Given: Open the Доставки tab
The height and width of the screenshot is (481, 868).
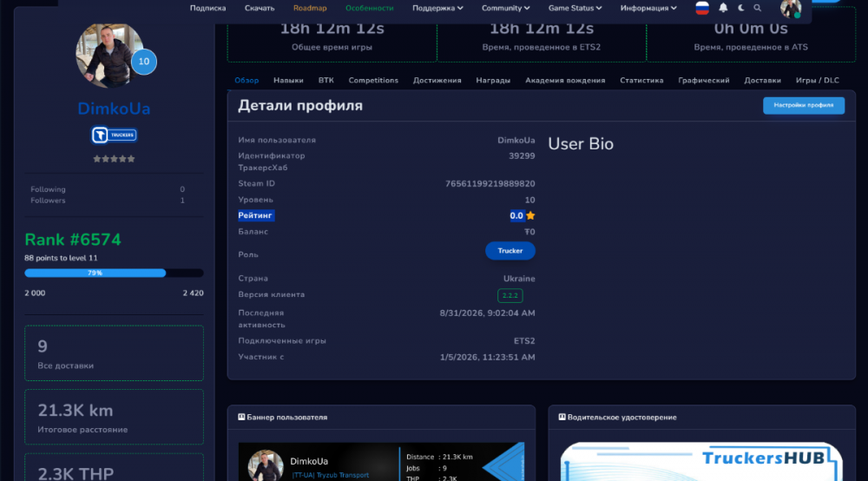Looking at the screenshot, I should (762, 80).
